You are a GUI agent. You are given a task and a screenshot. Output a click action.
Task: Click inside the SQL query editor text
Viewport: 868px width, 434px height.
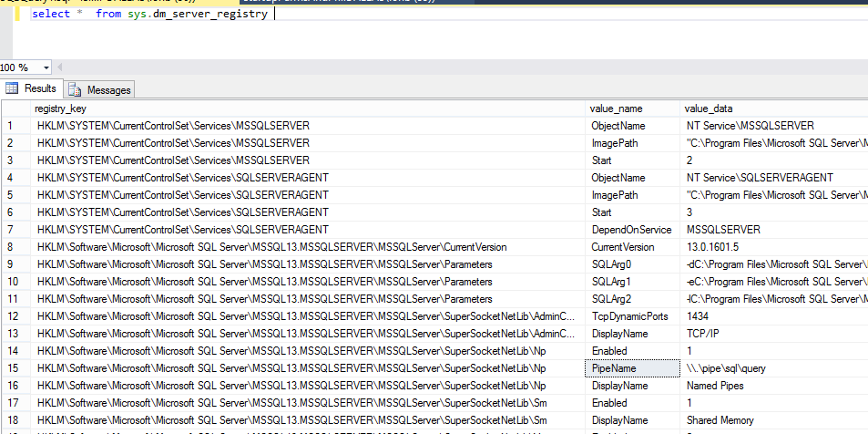(x=149, y=14)
